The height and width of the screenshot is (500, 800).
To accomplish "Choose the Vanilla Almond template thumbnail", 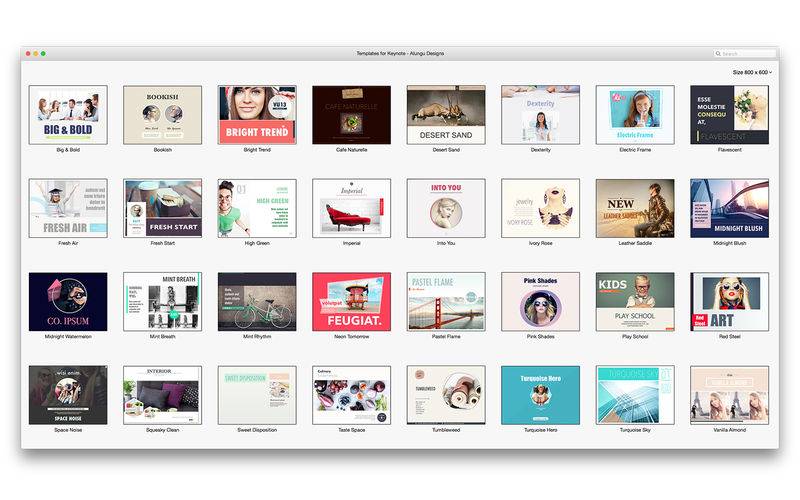I will click(730, 395).
